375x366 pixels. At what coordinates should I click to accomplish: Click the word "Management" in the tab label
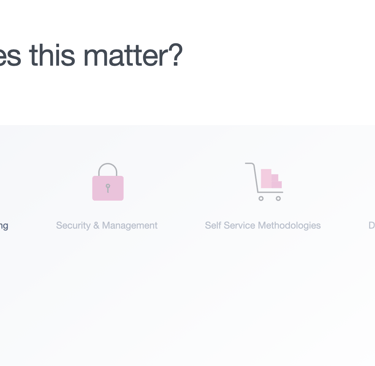click(130, 226)
